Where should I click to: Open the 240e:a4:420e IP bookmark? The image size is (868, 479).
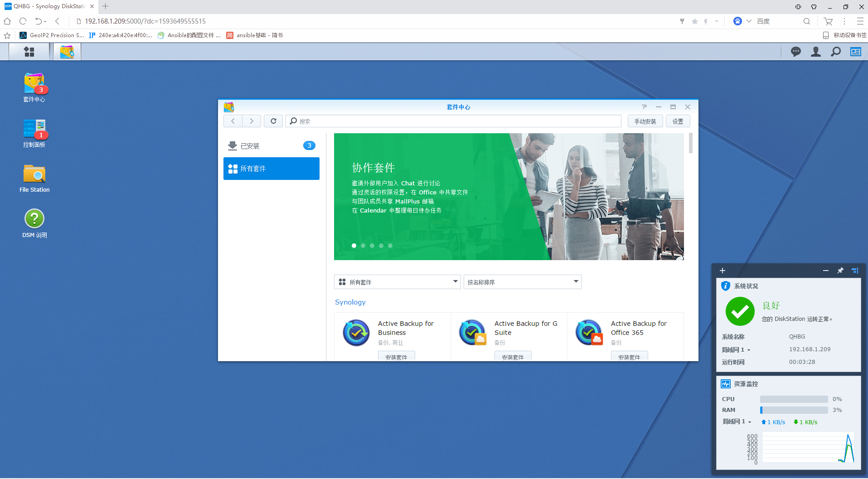(x=120, y=35)
